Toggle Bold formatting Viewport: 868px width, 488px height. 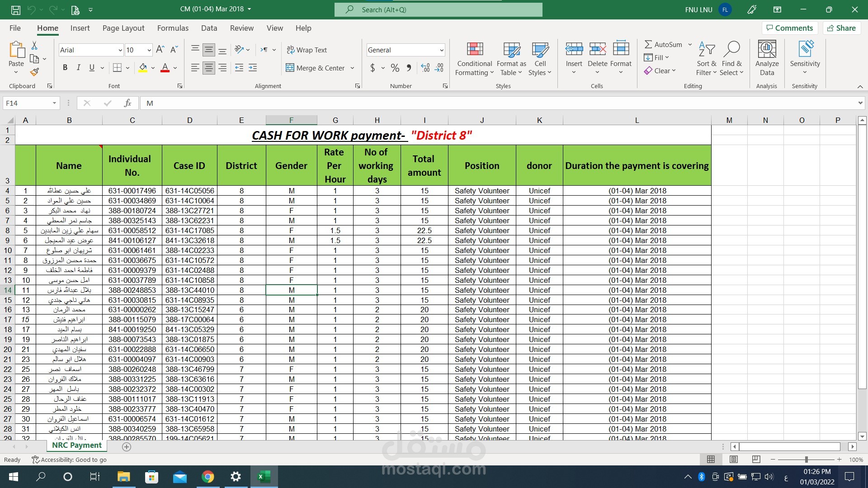[x=65, y=68]
